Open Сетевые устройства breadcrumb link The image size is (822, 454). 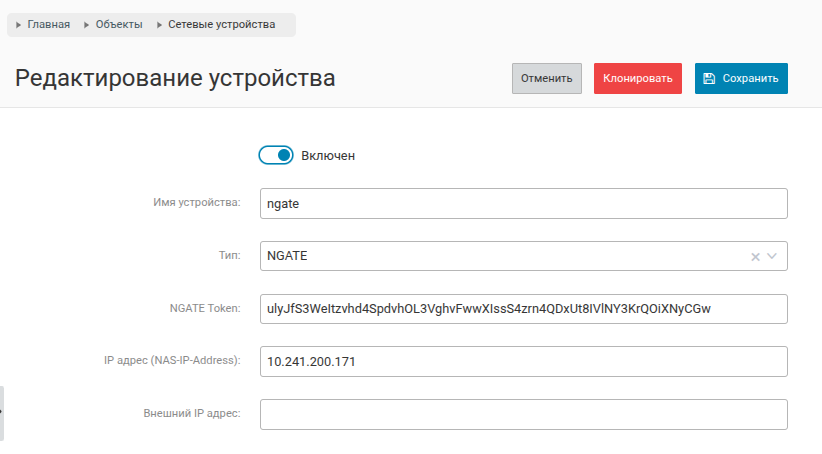click(x=221, y=25)
